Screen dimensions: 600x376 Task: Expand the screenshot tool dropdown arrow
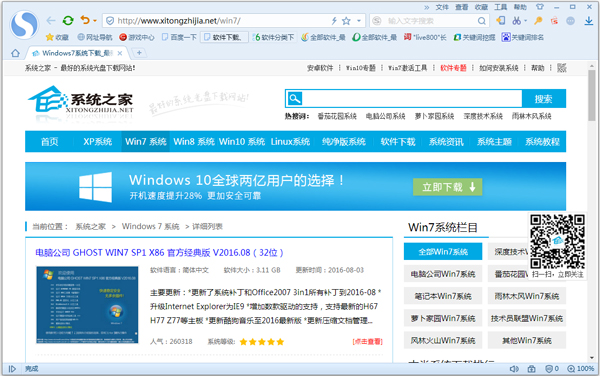[x=525, y=21]
